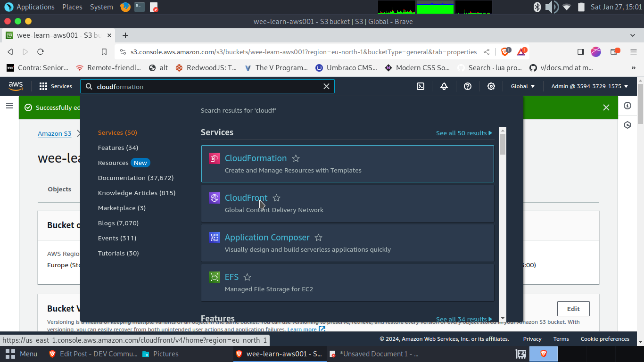
Task: Click the AWS search input field
Action: pos(207,86)
